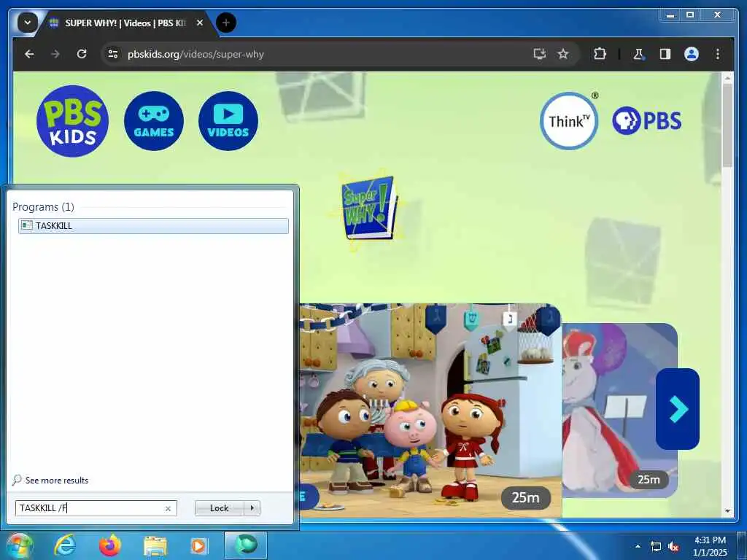The height and width of the screenshot is (560, 747).
Task: Click See more results link
Action: click(57, 480)
